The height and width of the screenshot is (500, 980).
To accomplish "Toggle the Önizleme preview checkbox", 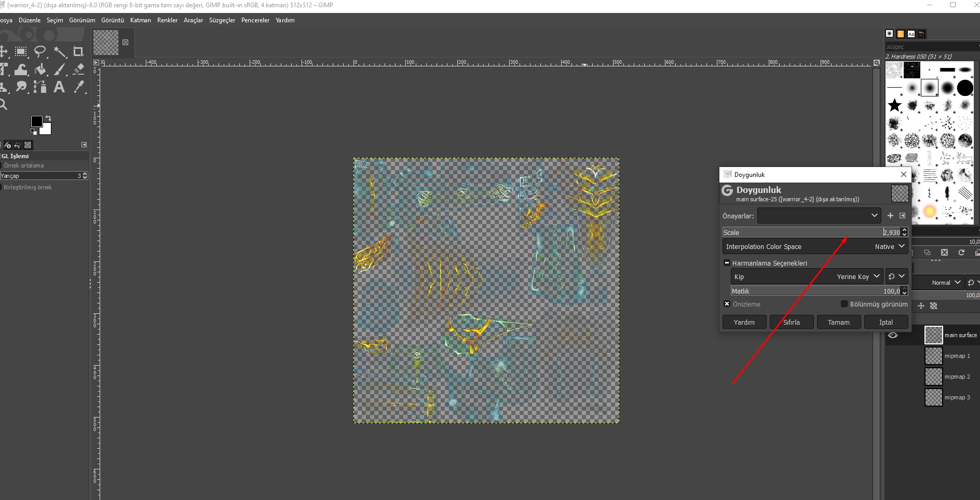I will pyautogui.click(x=727, y=304).
